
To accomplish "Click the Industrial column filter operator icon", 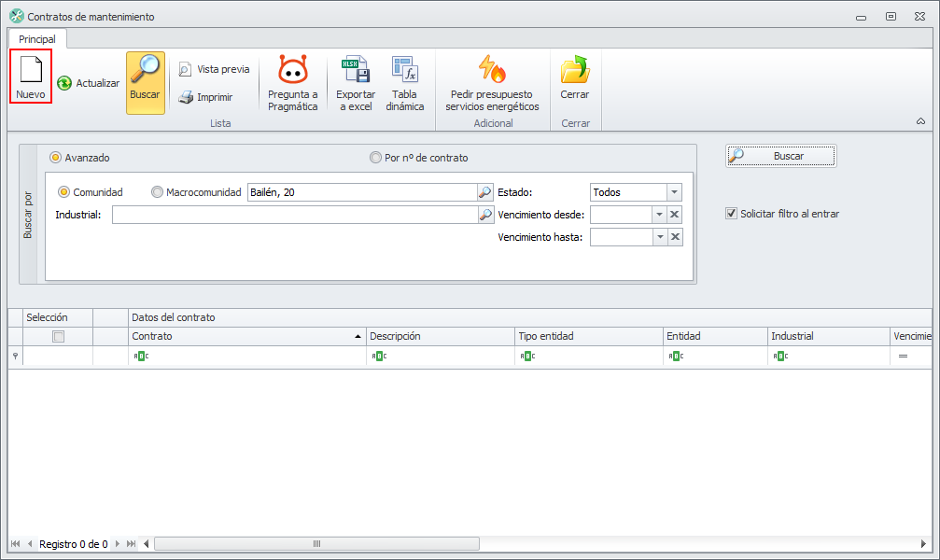I will click(780, 357).
